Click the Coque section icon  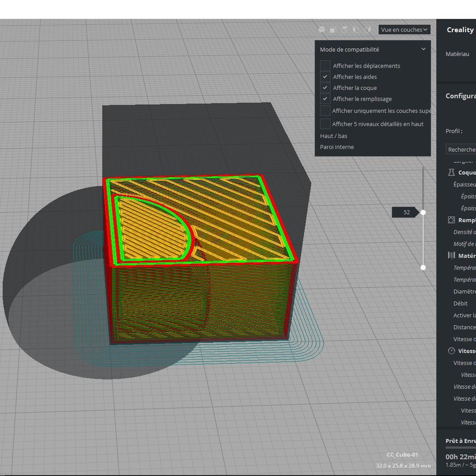(x=451, y=172)
